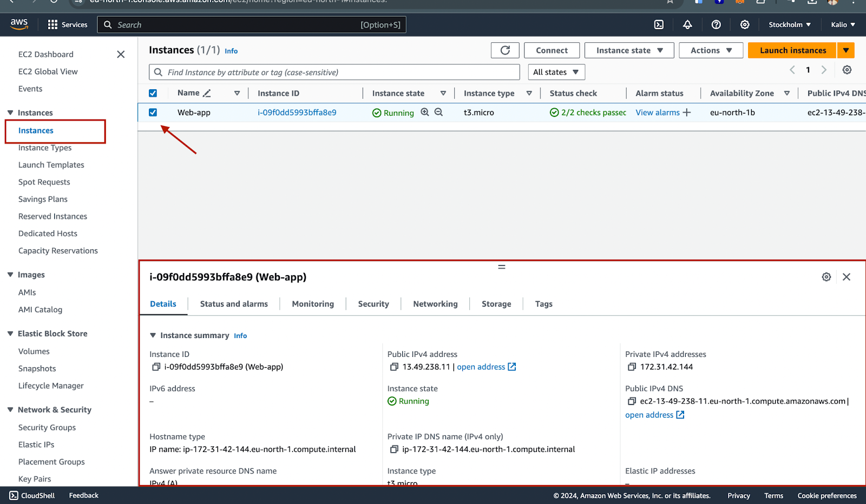Copy the private IPv4 address 172.31.42.144
The height and width of the screenshot is (504, 866).
(632, 367)
